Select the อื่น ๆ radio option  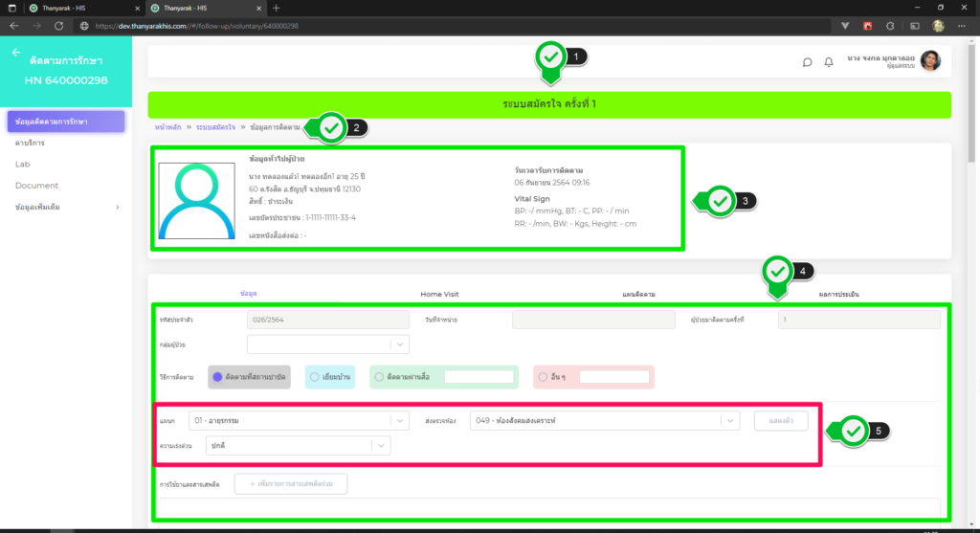[544, 377]
